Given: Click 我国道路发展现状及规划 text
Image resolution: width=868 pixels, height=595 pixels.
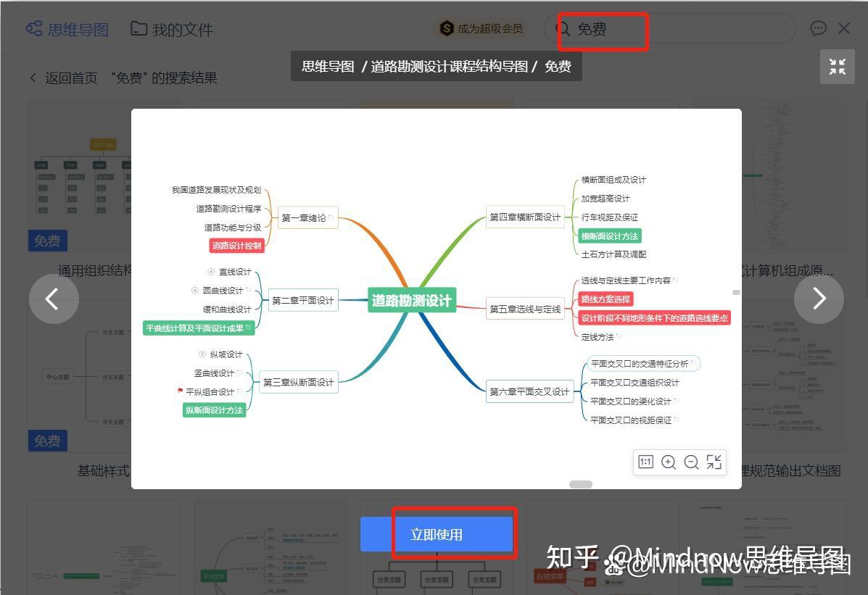Looking at the screenshot, I should tap(216, 190).
